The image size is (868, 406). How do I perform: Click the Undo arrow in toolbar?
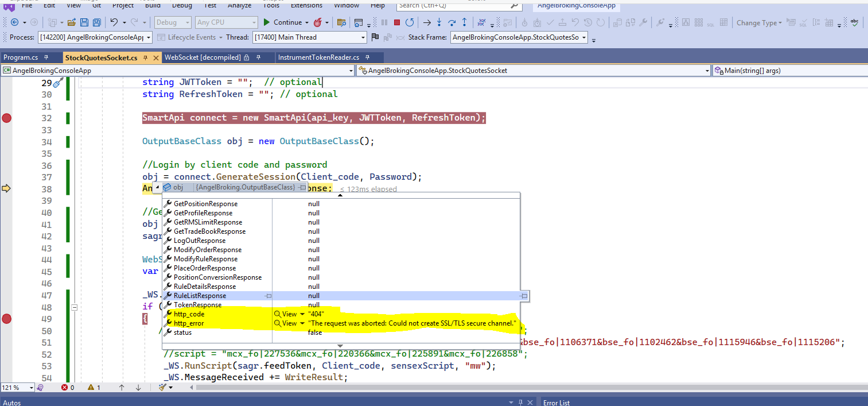pos(114,23)
